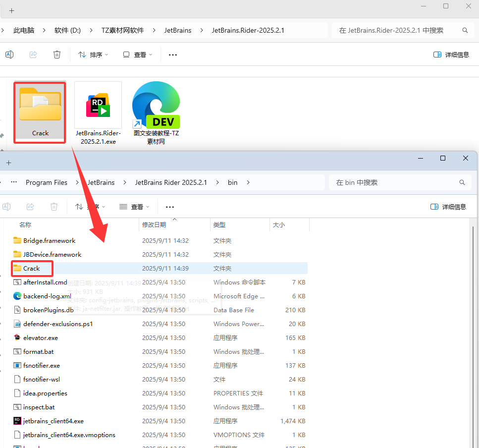Click defender-exclusions.ps1 file icon
479x448 pixels.
[17, 324]
